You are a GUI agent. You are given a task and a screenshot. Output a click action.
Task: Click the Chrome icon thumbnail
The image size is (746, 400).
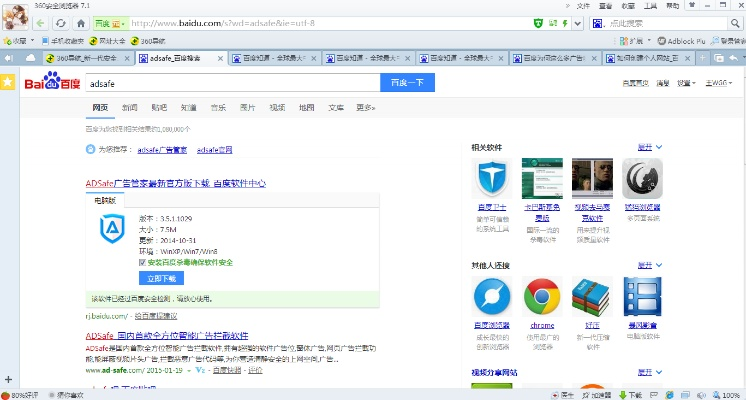click(542, 296)
